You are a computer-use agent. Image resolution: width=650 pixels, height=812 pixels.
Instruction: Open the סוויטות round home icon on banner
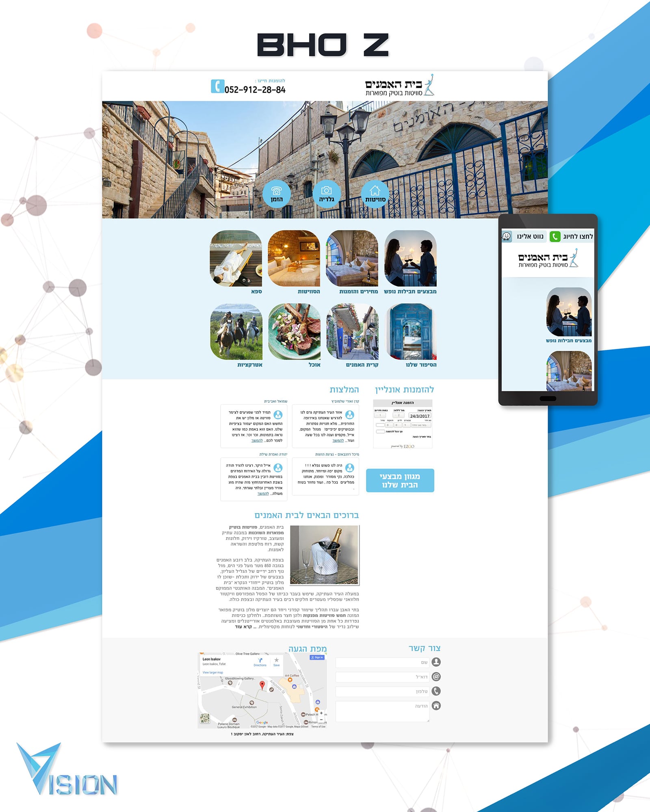pyautogui.click(x=375, y=194)
